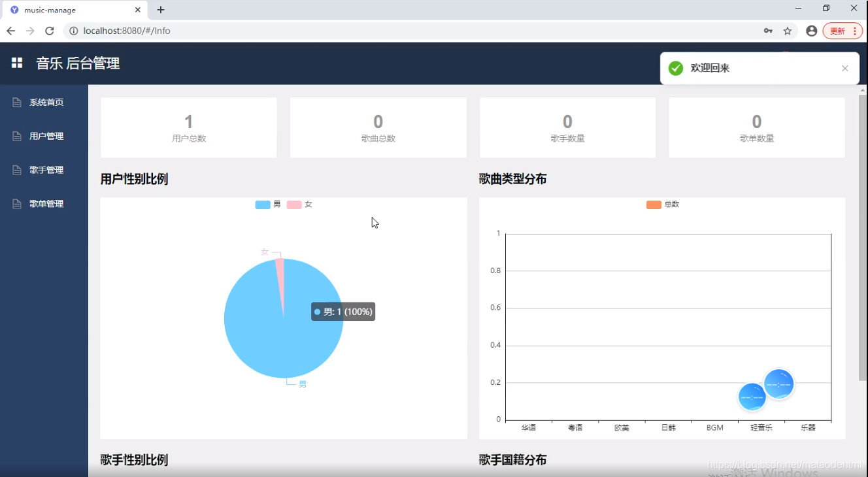This screenshot has height=477, width=868.
Task: Toggle the 男 legend in gender chart
Action: [268, 205]
